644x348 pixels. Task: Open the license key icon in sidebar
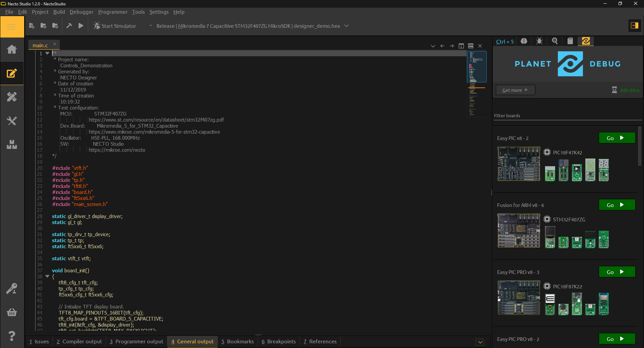tap(12, 288)
